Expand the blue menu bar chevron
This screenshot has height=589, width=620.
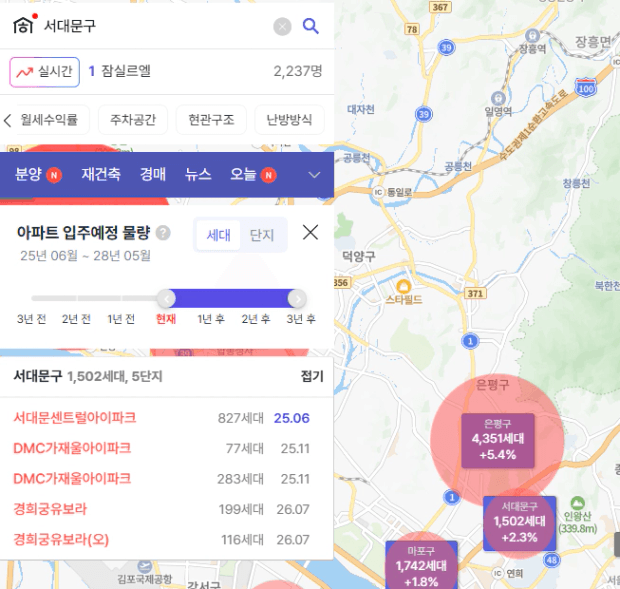tap(314, 175)
